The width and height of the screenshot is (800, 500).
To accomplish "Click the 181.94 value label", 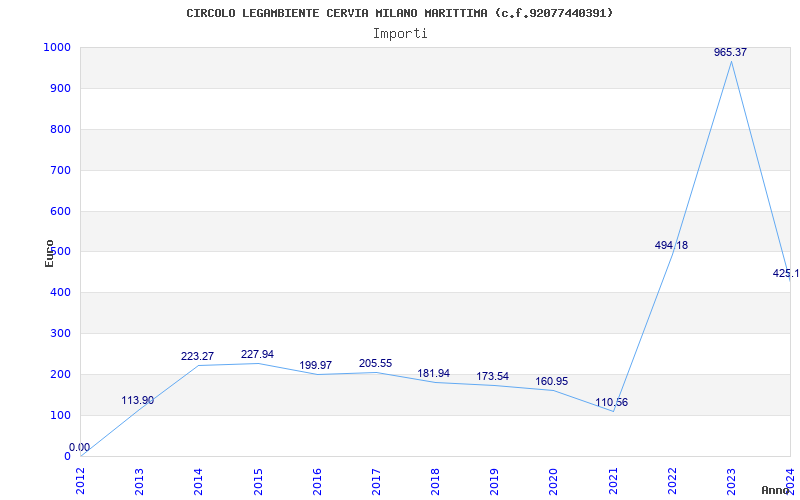I will tap(434, 373).
